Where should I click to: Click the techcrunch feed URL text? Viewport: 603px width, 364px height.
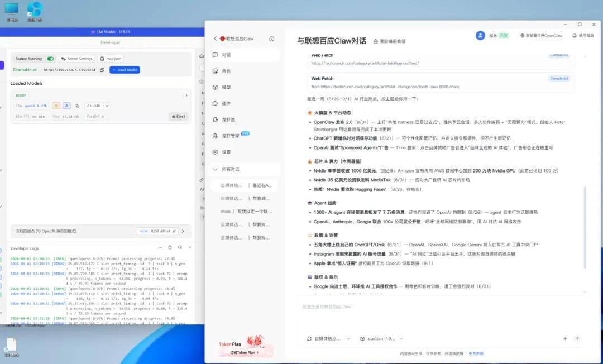click(x=365, y=63)
